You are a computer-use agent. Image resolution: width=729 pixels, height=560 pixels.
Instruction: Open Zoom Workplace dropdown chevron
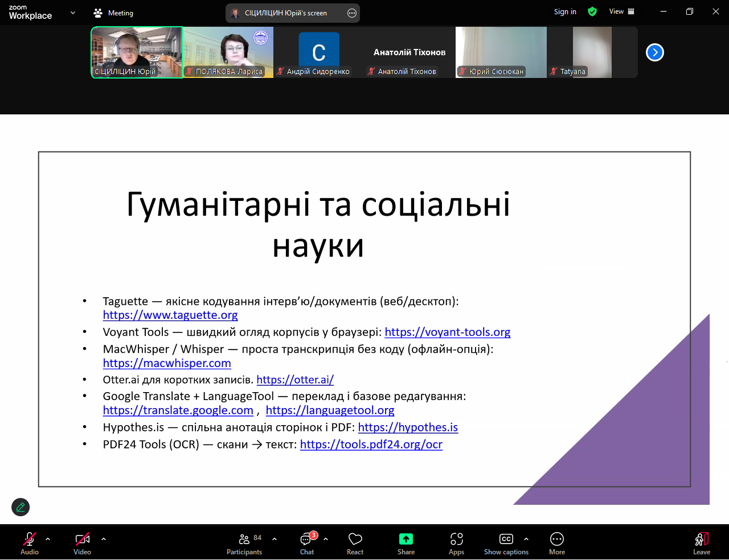tap(73, 13)
